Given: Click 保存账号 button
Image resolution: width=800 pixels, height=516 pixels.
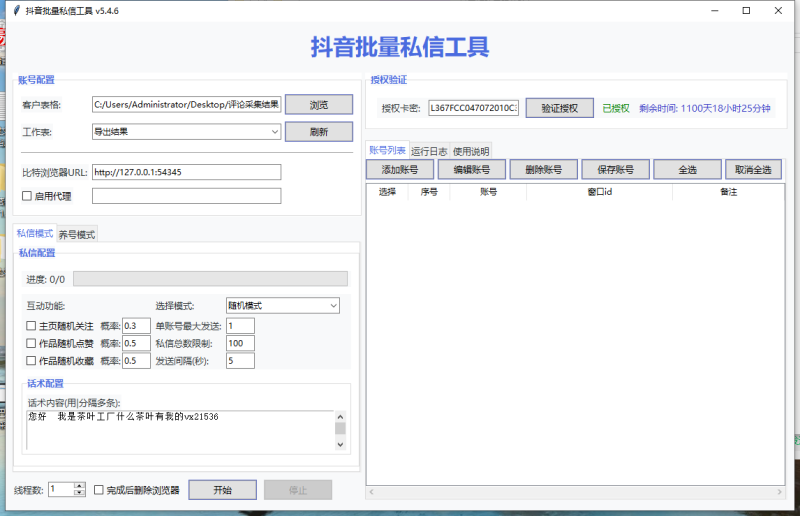Looking at the screenshot, I should pos(616,169).
